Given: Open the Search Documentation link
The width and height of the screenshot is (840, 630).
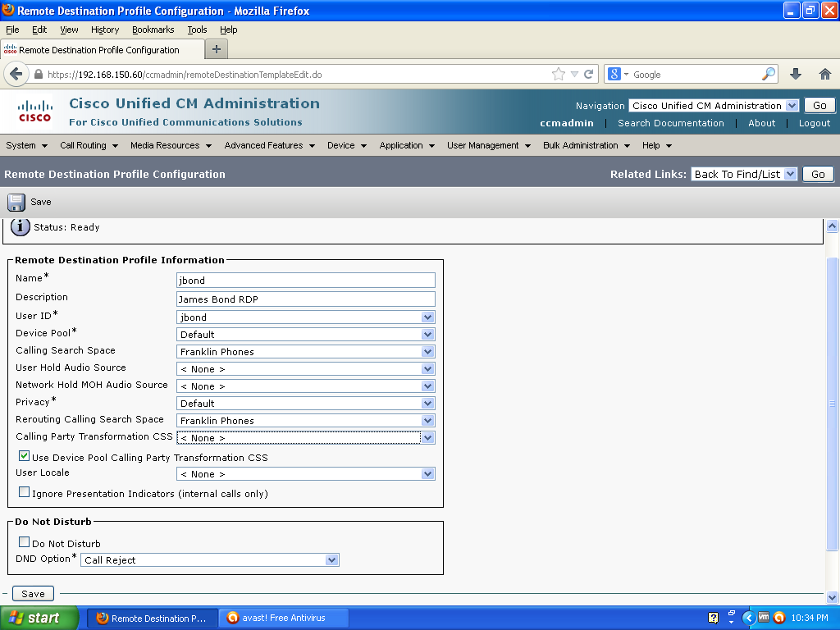Looking at the screenshot, I should click(671, 123).
